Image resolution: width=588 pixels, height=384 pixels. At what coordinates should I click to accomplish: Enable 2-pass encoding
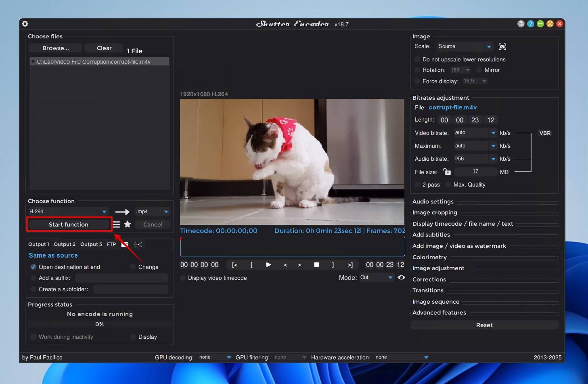pos(417,185)
